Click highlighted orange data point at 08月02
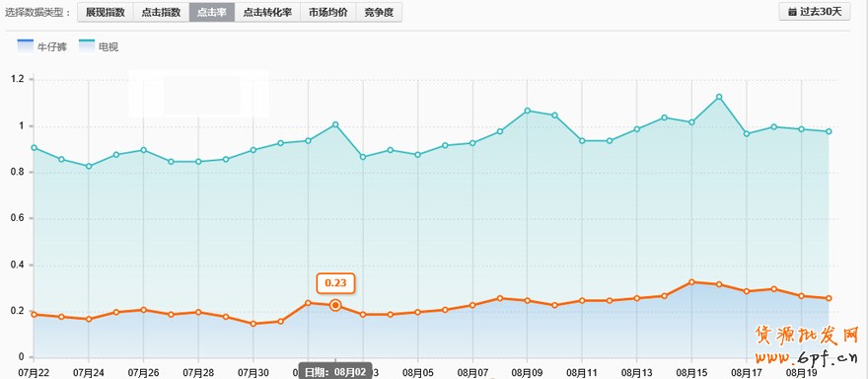 (x=335, y=305)
